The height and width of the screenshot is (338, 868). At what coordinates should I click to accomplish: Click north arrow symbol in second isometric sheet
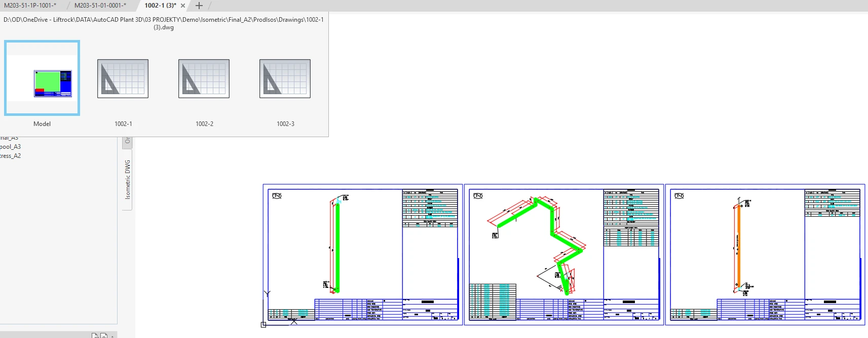[478, 196]
